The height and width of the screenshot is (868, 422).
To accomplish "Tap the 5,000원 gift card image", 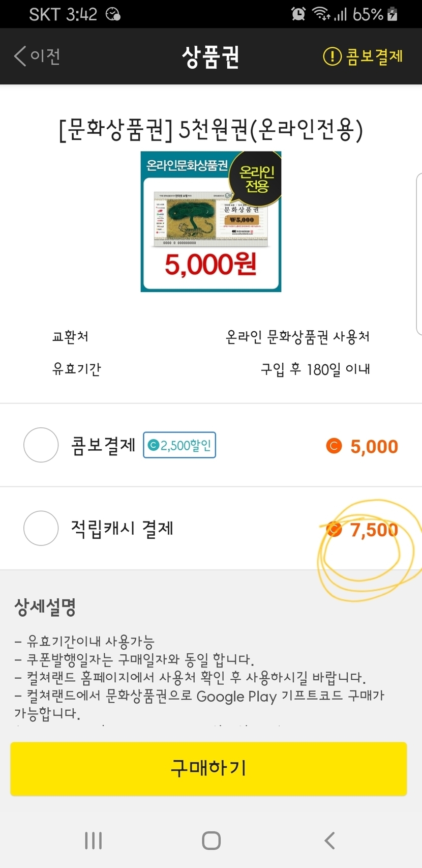I will click(x=211, y=222).
